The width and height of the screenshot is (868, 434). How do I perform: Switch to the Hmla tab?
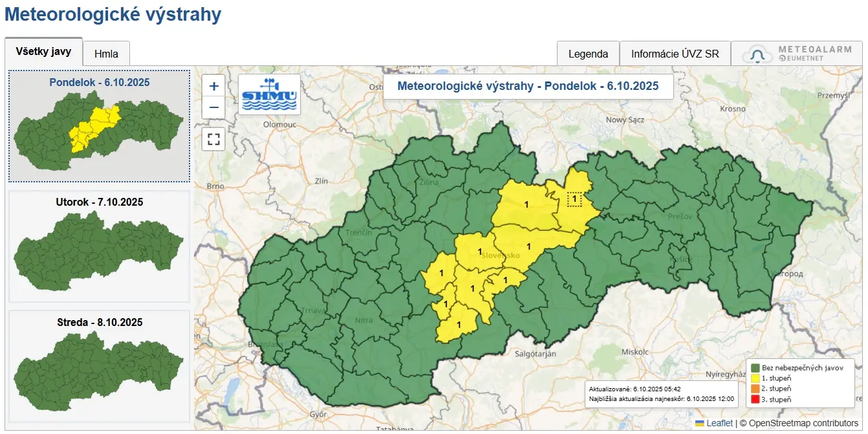point(106,54)
